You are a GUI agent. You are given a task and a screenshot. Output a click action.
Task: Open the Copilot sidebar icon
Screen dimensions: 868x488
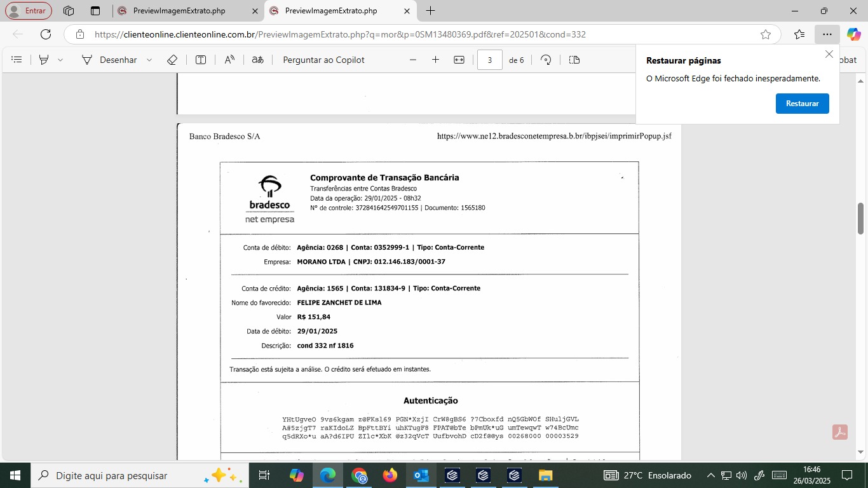[x=853, y=34]
